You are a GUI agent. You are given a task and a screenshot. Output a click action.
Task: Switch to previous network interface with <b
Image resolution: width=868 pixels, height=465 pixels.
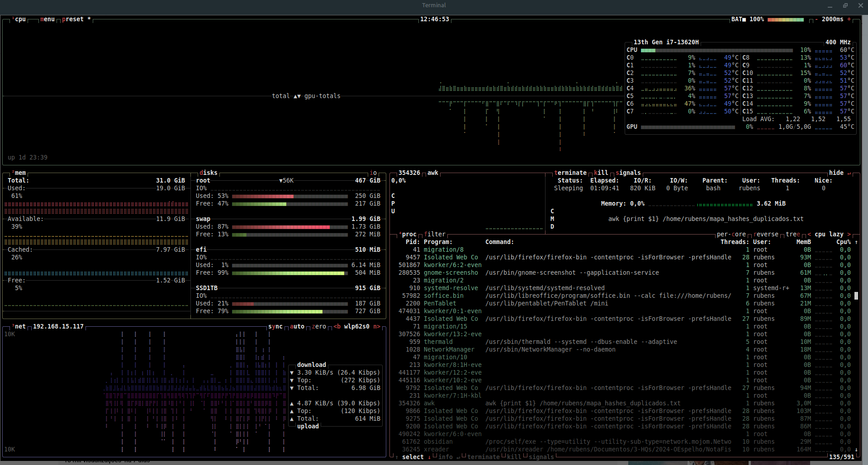[337, 326]
